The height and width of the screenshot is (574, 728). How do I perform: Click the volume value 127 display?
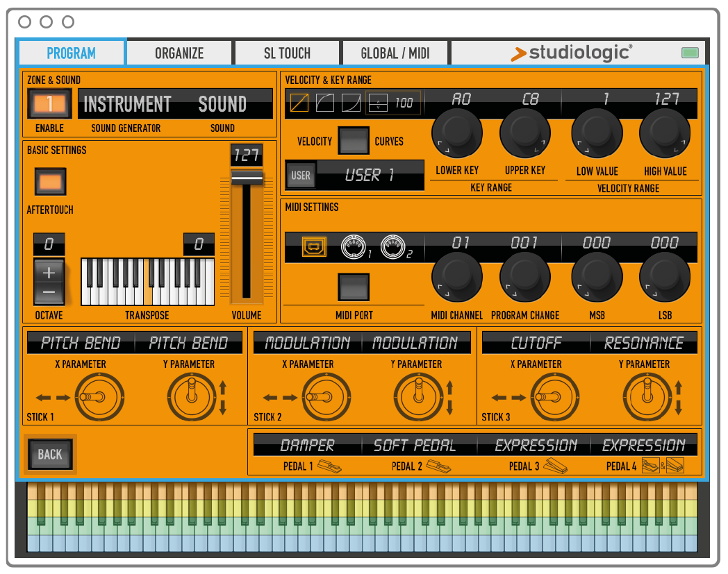click(x=247, y=155)
